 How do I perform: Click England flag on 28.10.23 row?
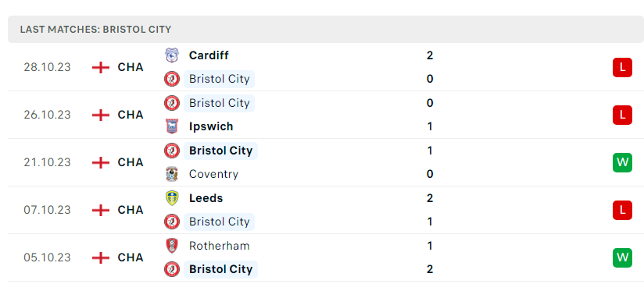tap(101, 67)
